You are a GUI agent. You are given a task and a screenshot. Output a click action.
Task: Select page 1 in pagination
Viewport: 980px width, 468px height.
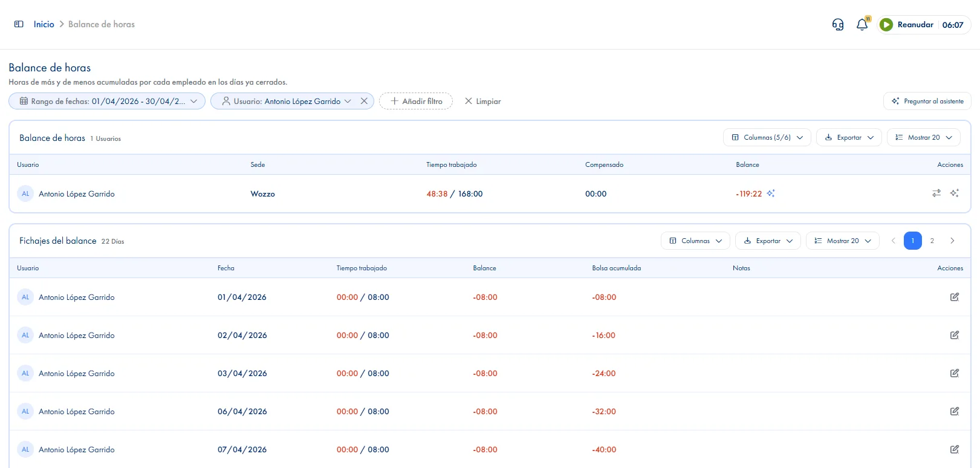coord(913,241)
